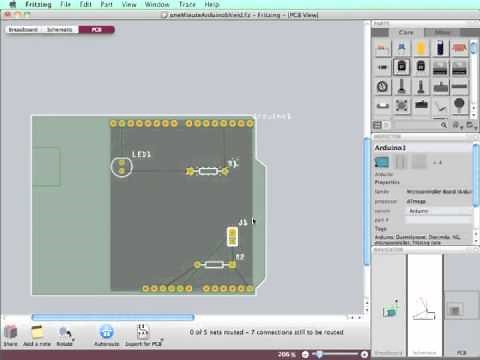Click the parts bin search magnifier
This screenshot has width=480, height=360.
point(444,125)
